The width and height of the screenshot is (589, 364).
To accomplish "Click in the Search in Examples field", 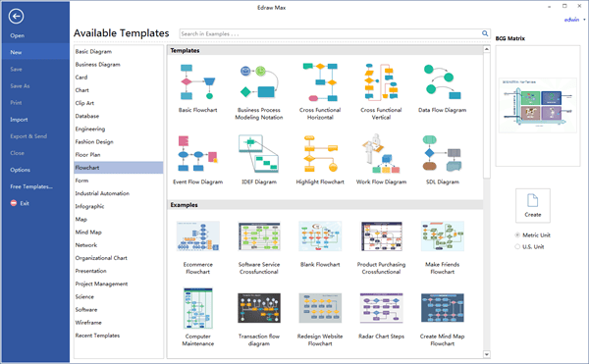I will [330, 33].
